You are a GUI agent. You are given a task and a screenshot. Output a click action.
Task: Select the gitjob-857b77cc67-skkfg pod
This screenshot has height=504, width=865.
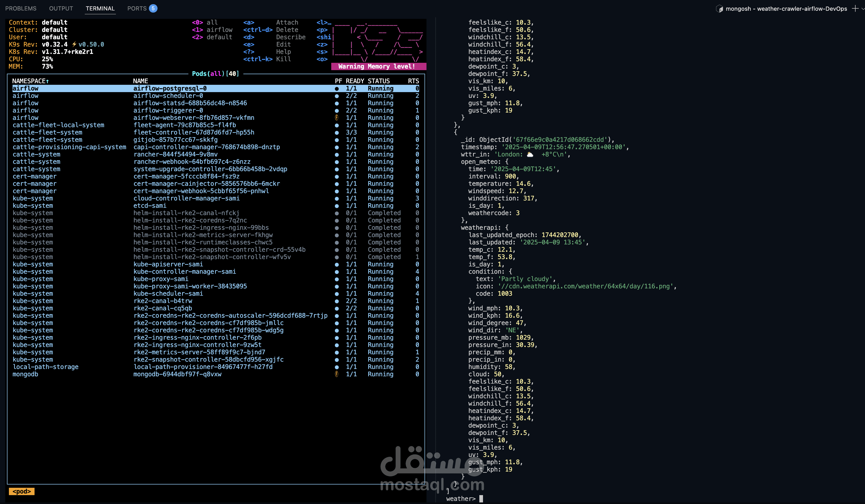click(x=175, y=140)
